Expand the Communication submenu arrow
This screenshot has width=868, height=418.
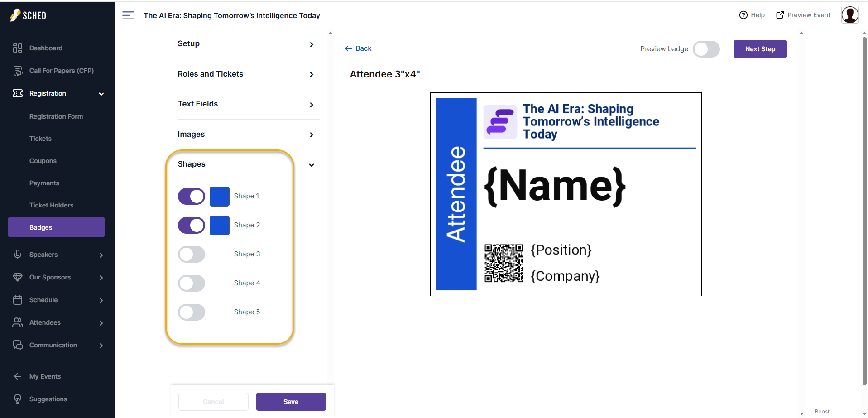101,346
